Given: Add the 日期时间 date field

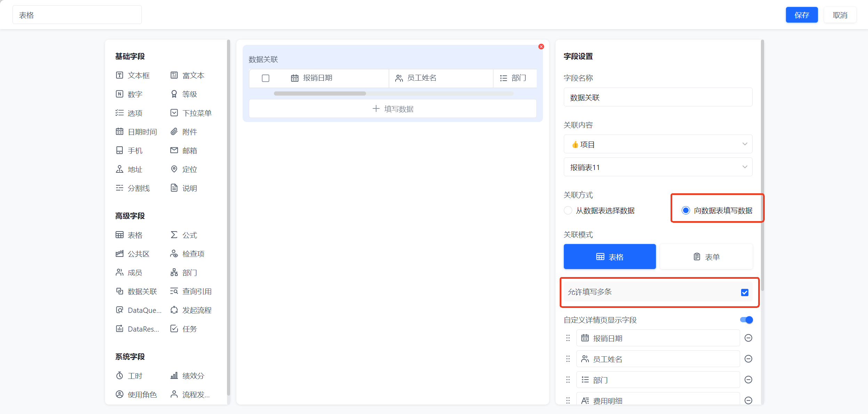Looking at the screenshot, I should click(136, 132).
